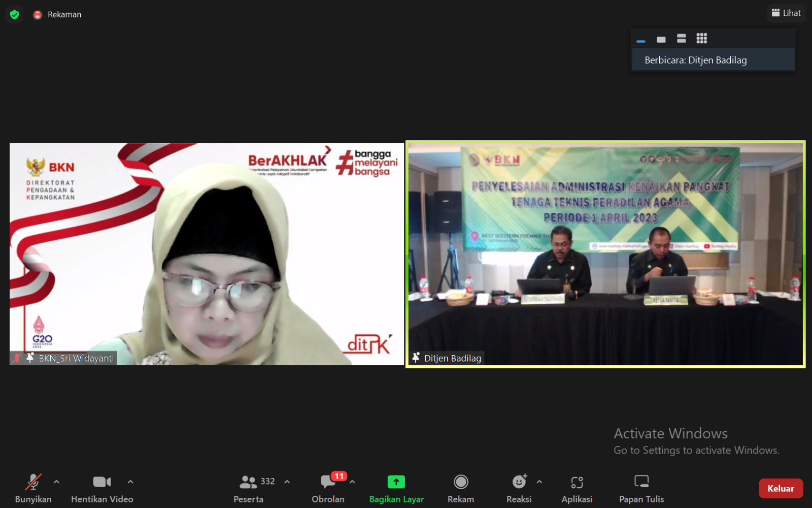Open Papan Tulis whiteboard
Screen dimensions: 812x508
tap(641, 488)
